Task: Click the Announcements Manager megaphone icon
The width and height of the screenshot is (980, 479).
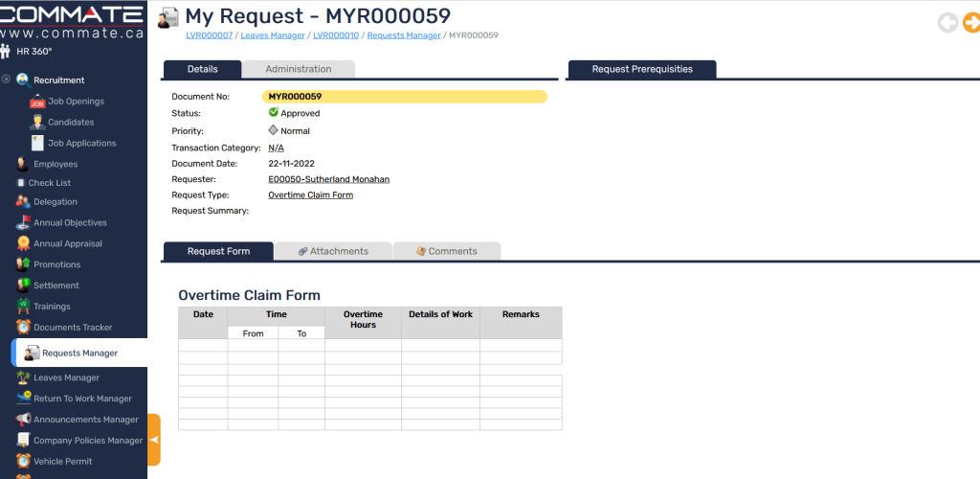Action: coord(23,420)
